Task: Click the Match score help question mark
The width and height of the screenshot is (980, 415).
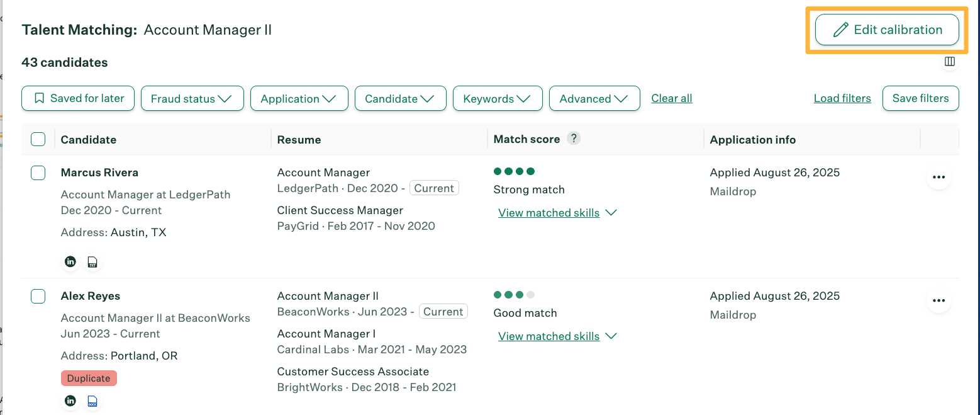Action: [x=573, y=139]
